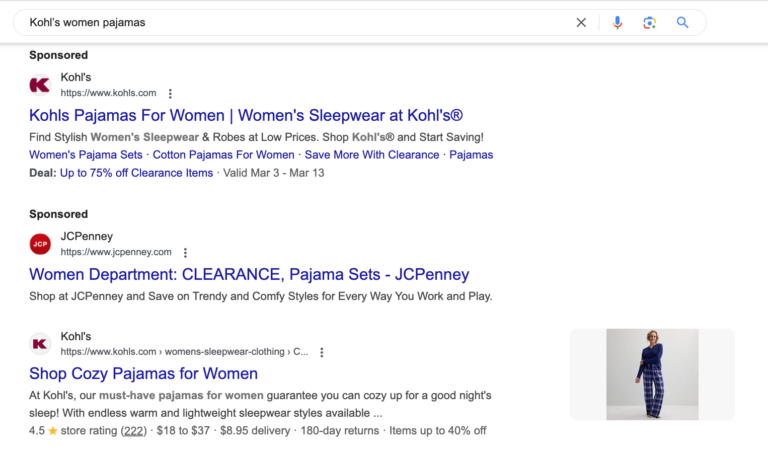Open 'Women's Pajama Sets' sitelink
Image resolution: width=768 pixels, height=457 pixels.
pos(86,155)
